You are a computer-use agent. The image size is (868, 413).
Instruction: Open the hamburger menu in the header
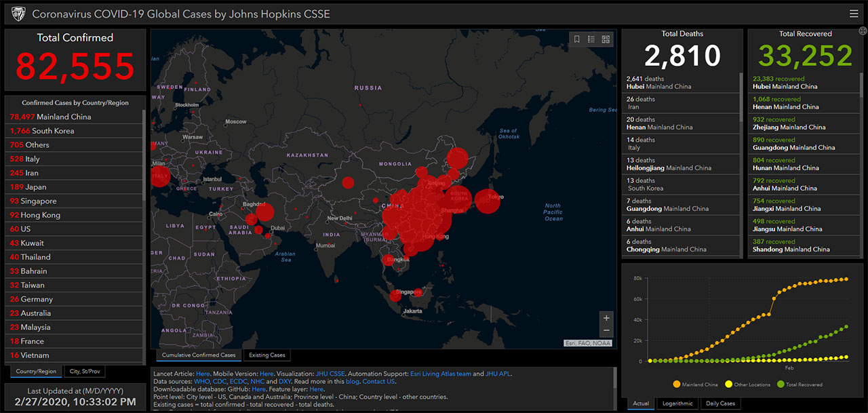tap(854, 14)
